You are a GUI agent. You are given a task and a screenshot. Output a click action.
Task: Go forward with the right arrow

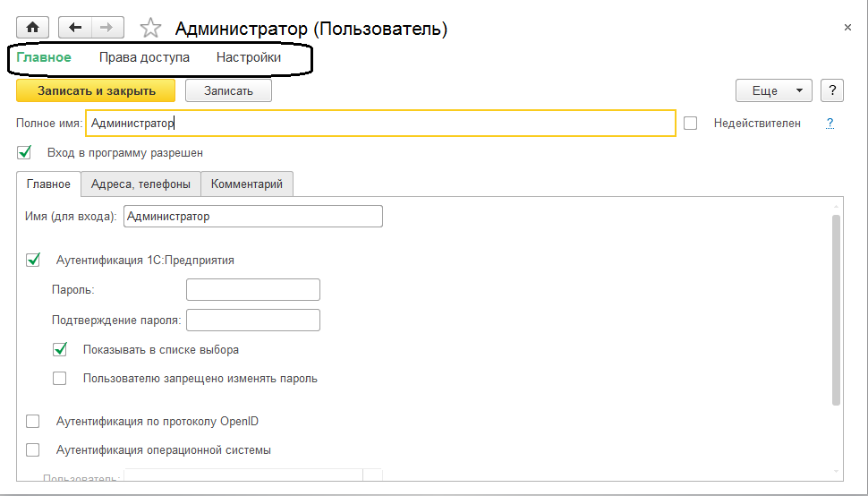click(x=106, y=28)
